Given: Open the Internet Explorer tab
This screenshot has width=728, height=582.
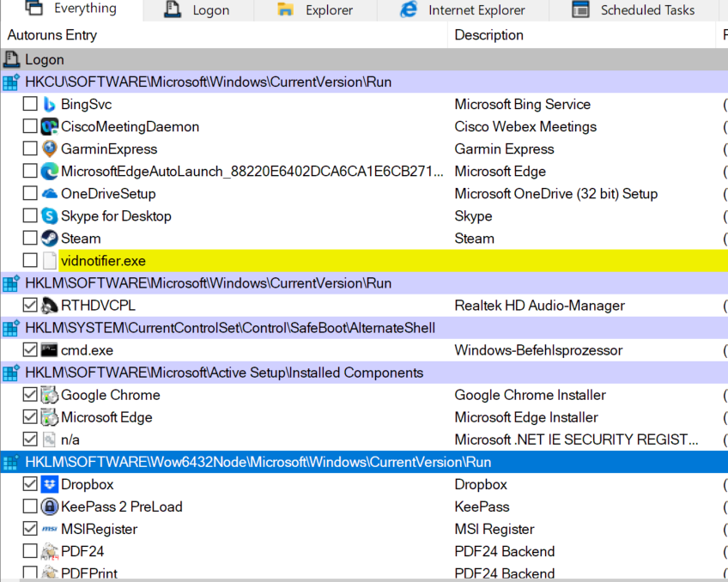Looking at the screenshot, I should coord(463,10).
